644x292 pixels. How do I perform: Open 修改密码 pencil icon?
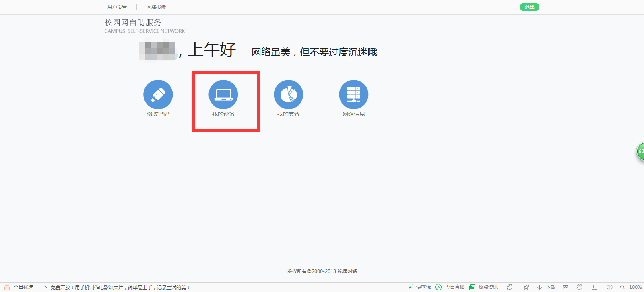pos(158,95)
